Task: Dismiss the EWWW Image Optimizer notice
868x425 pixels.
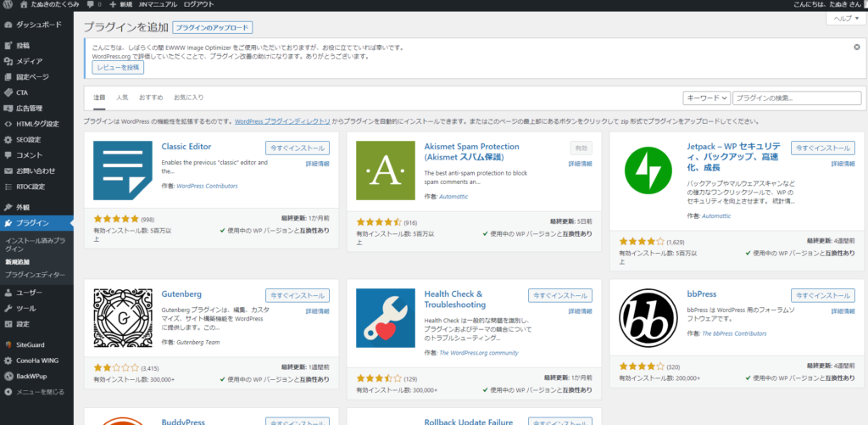Action: tap(857, 48)
